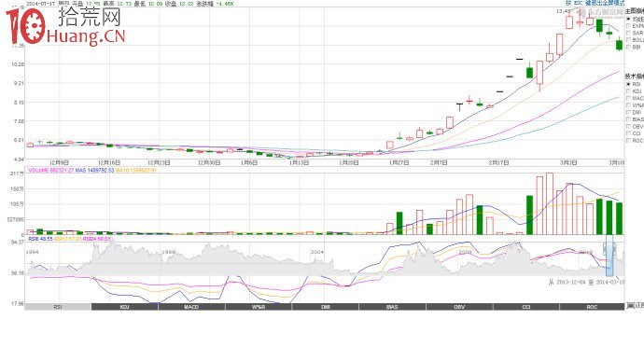
Task: Select the DMI tab in bottom bar
Action: 326,307
